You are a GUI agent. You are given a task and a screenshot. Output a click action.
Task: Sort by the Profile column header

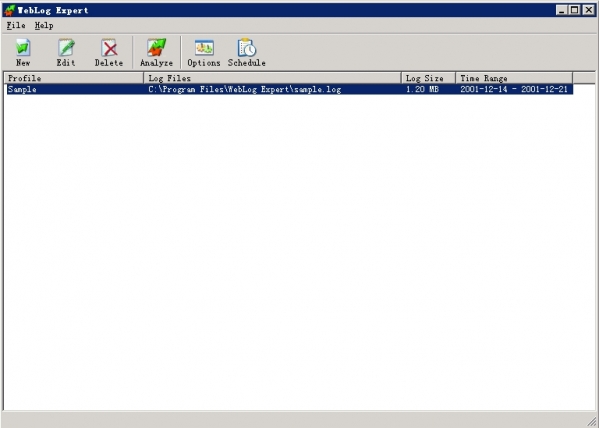pyautogui.click(x=74, y=78)
